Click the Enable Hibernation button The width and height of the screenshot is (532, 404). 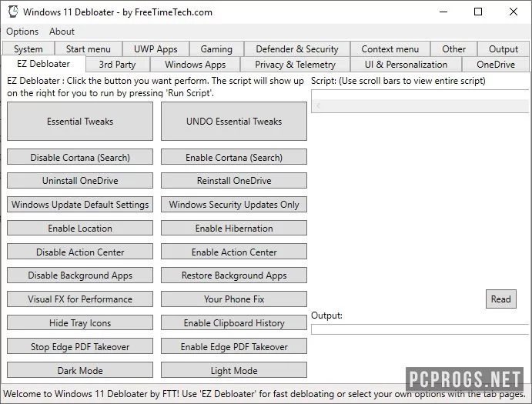pos(234,228)
